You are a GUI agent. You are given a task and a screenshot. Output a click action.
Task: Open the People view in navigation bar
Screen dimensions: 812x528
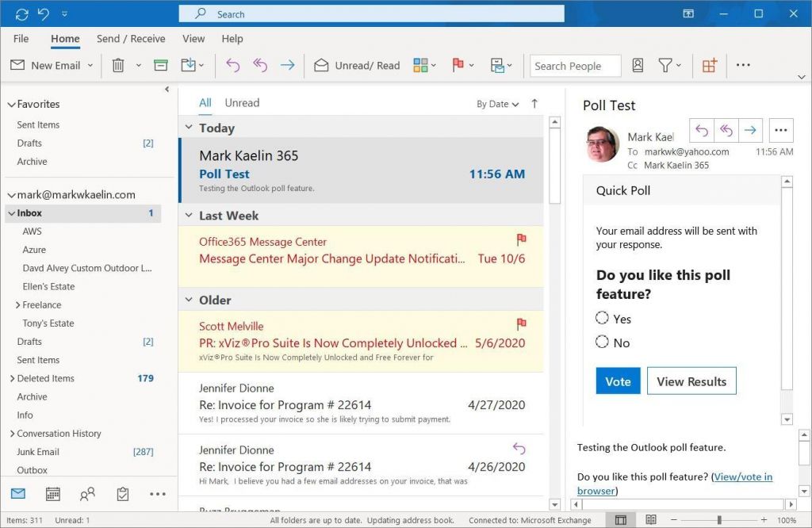point(87,493)
